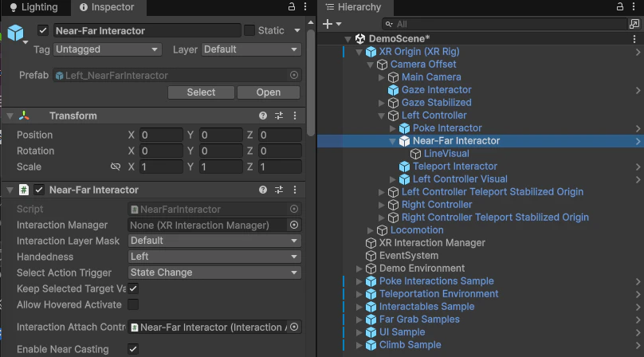Toggle the GameObject active checkbox

(43, 30)
